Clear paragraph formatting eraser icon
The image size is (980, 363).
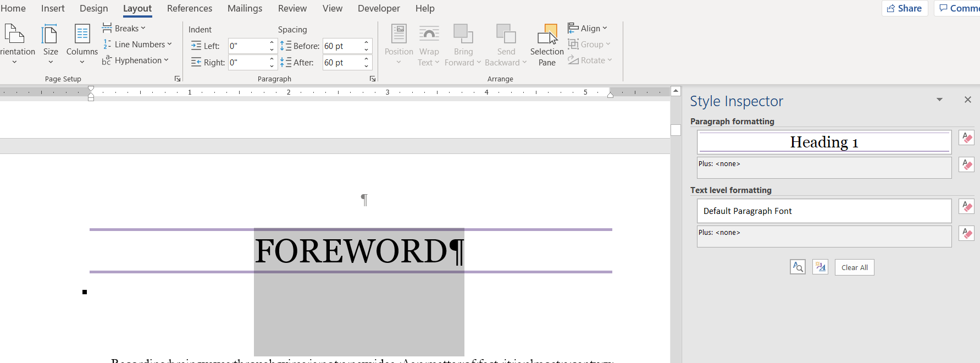(x=966, y=164)
